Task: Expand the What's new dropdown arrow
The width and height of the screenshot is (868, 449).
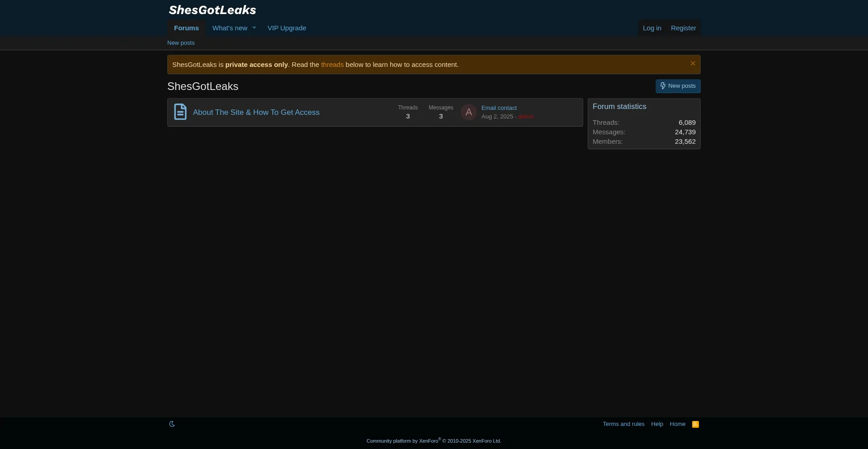Action: 254,28
